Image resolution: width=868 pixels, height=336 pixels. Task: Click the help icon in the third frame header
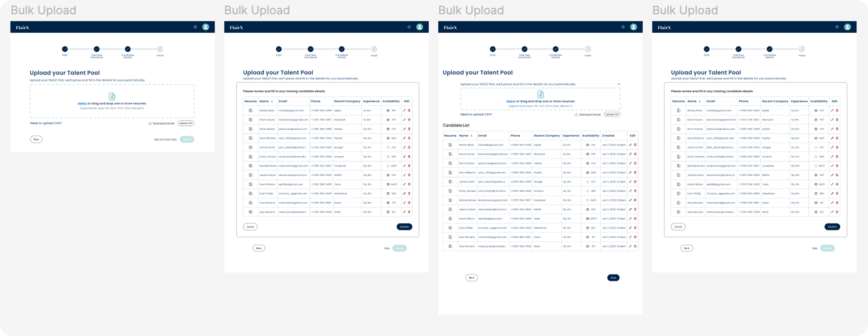(623, 27)
